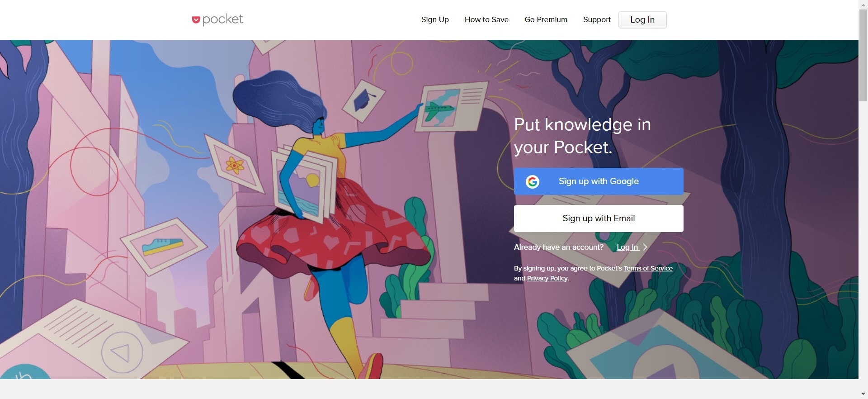Choose Sign up with Email
Screen dimensions: 868x399
coord(599,218)
